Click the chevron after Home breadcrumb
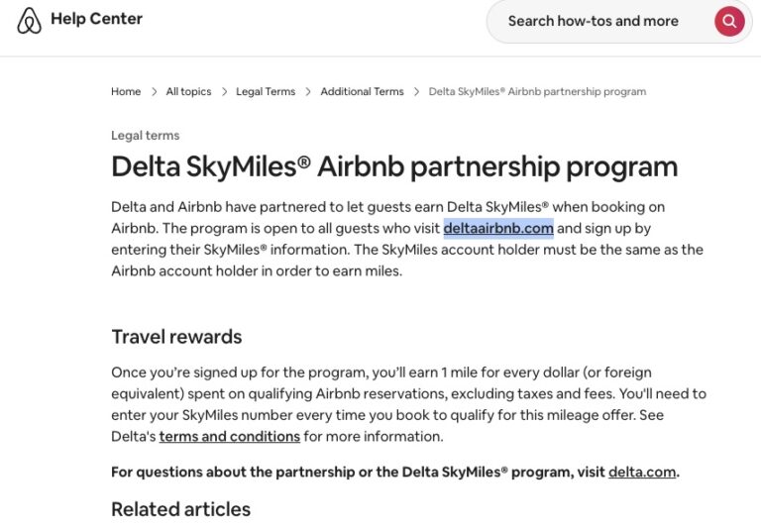Image resolution: width=761 pixels, height=532 pixels. [x=154, y=92]
